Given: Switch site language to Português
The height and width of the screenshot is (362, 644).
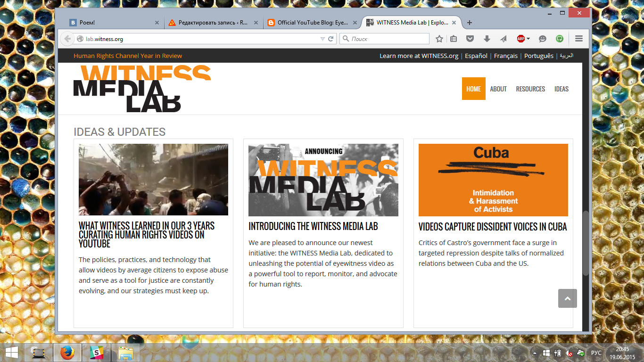Looking at the screenshot, I should 539,56.
